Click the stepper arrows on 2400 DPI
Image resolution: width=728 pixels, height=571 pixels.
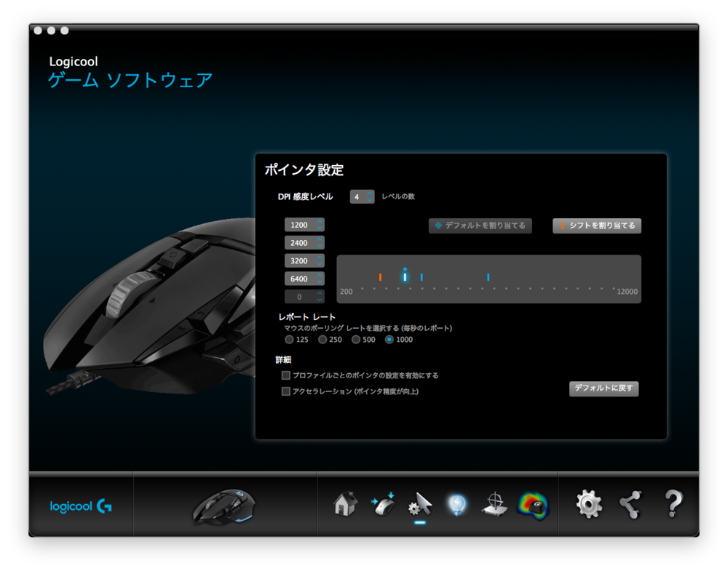click(x=320, y=243)
